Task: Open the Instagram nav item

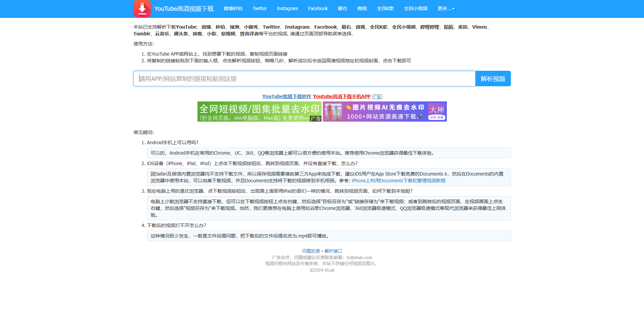Action: pyautogui.click(x=287, y=8)
